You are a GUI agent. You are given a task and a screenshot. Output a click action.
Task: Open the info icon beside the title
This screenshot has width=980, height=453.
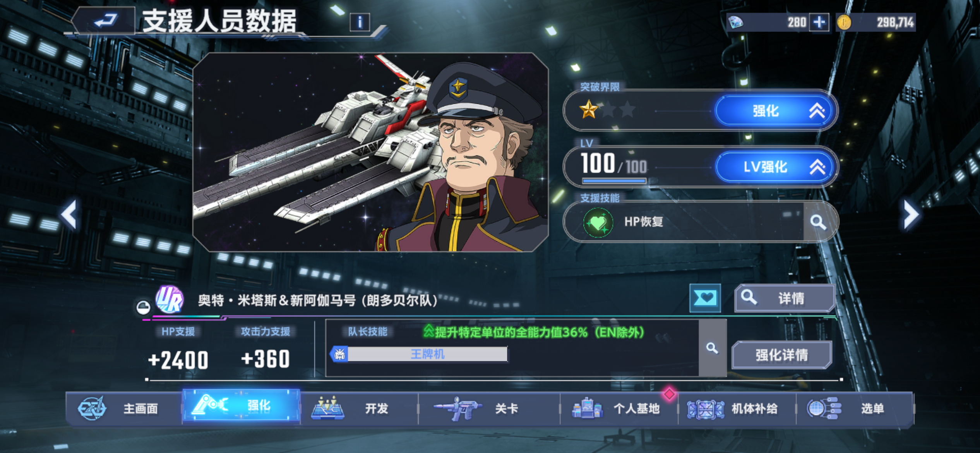click(x=360, y=22)
